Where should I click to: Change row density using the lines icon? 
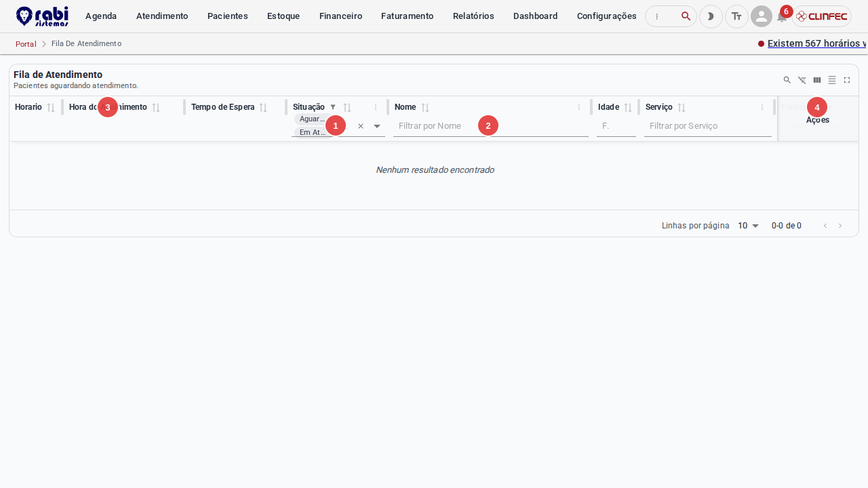coord(832,80)
